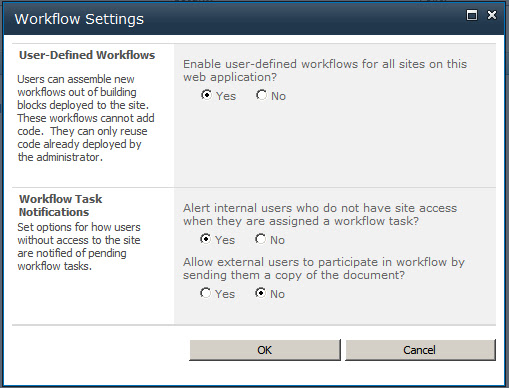The width and height of the screenshot is (509, 388).
Task: Click the 'No' label under the sending document question
Action: (277, 294)
